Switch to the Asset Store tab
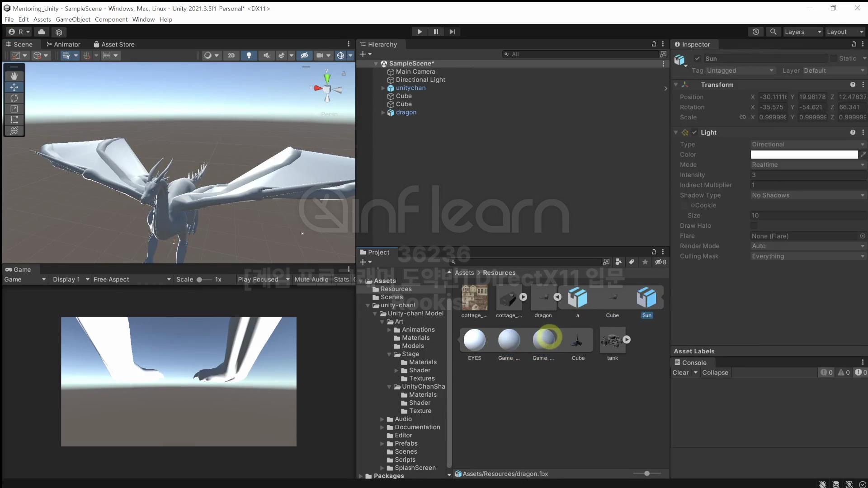The width and height of the screenshot is (868, 488). coord(114,44)
